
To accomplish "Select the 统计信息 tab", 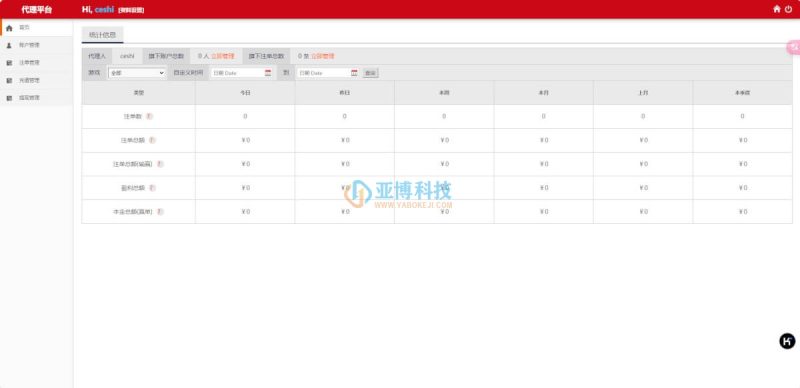I will click(x=103, y=35).
